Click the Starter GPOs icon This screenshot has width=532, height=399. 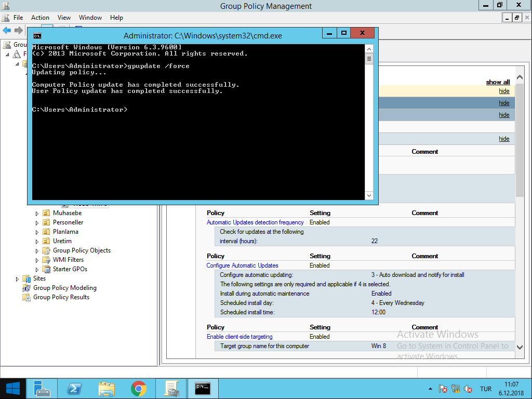pos(46,269)
